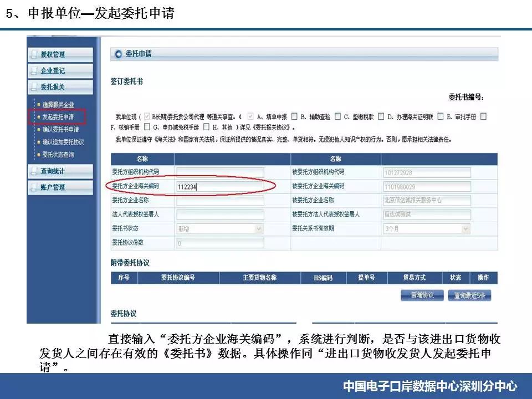Click the 授权管理 sidebar menu icon
The width and height of the screenshot is (532, 399).
pyautogui.click(x=35, y=54)
